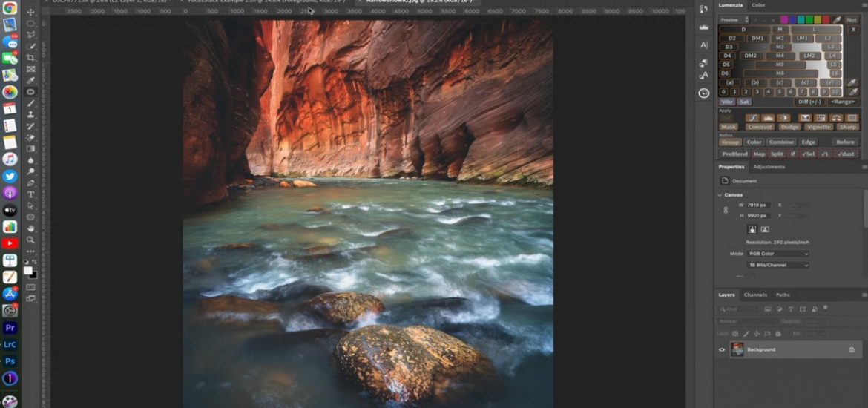Click the portrait canvas orientation icon
The width and height of the screenshot is (868, 408).
coord(752,229)
